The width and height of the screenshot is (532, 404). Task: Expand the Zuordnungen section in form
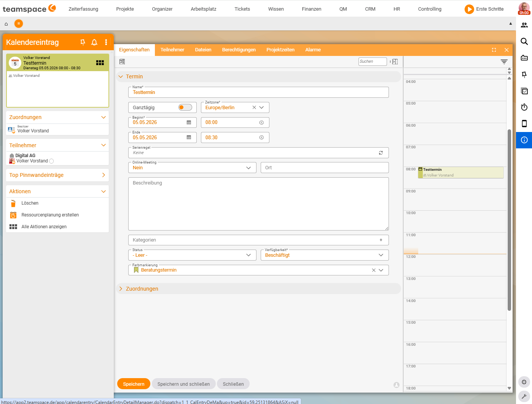[x=121, y=289]
